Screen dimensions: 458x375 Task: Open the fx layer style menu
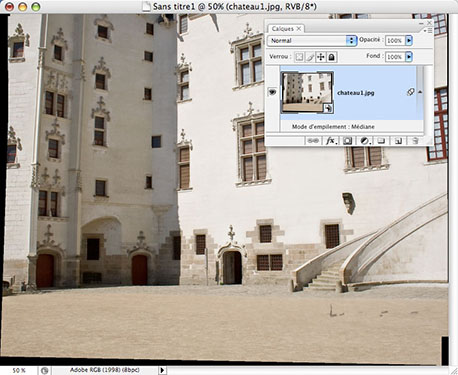tap(331, 141)
